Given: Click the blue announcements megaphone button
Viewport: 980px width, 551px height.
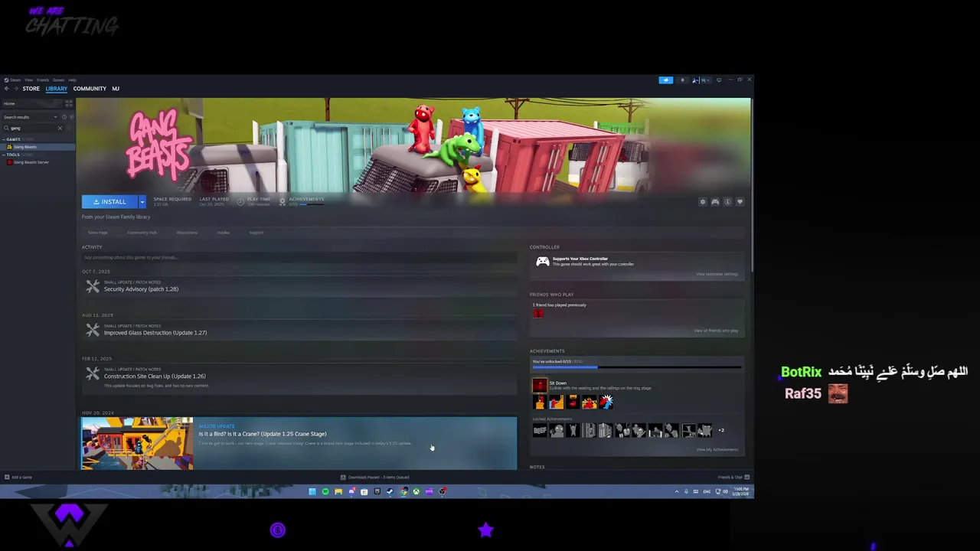Looking at the screenshot, I should [x=665, y=80].
